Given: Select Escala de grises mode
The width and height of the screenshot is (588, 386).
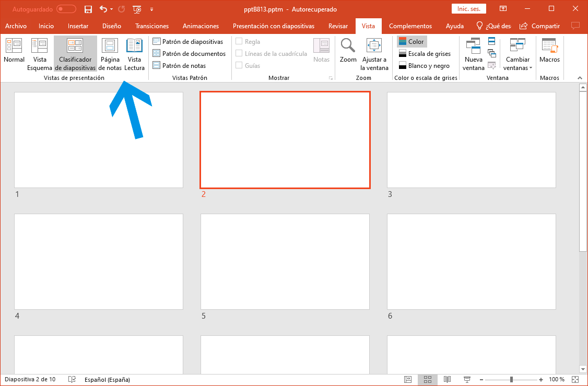Looking at the screenshot, I should [x=425, y=54].
